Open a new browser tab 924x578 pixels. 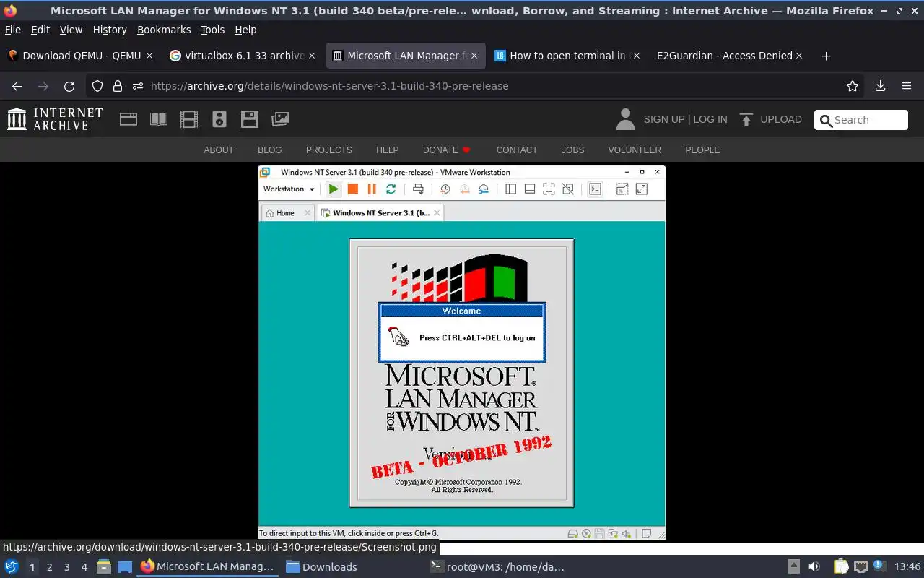click(x=827, y=56)
